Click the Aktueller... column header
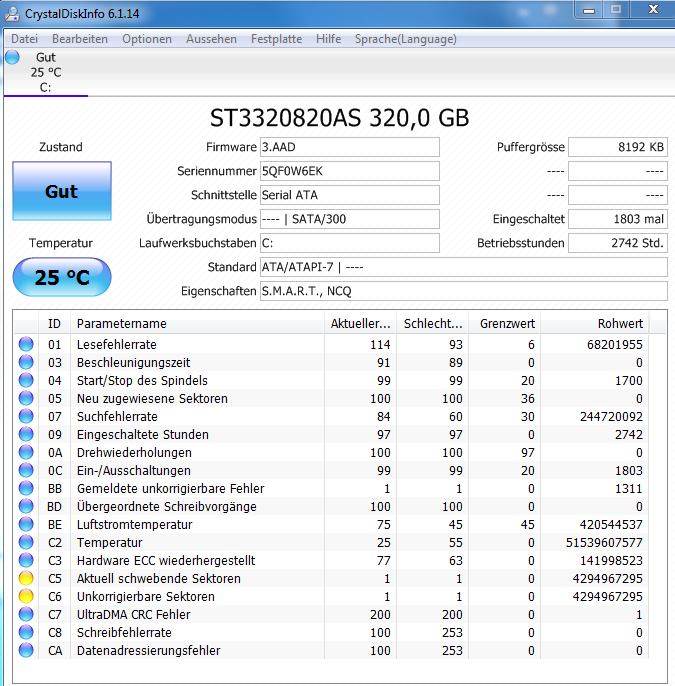The width and height of the screenshot is (675, 686). pyautogui.click(x=360, y=324)
